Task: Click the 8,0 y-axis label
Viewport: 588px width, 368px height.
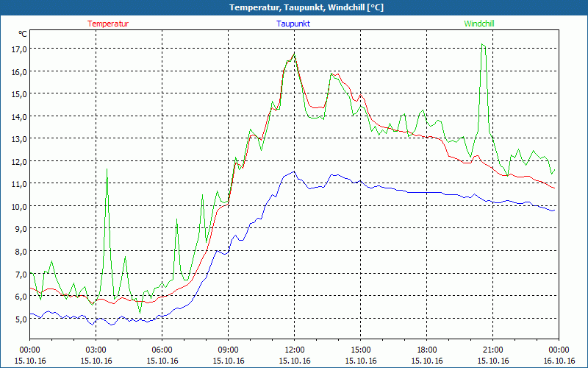Action: (x=21, y=251)
